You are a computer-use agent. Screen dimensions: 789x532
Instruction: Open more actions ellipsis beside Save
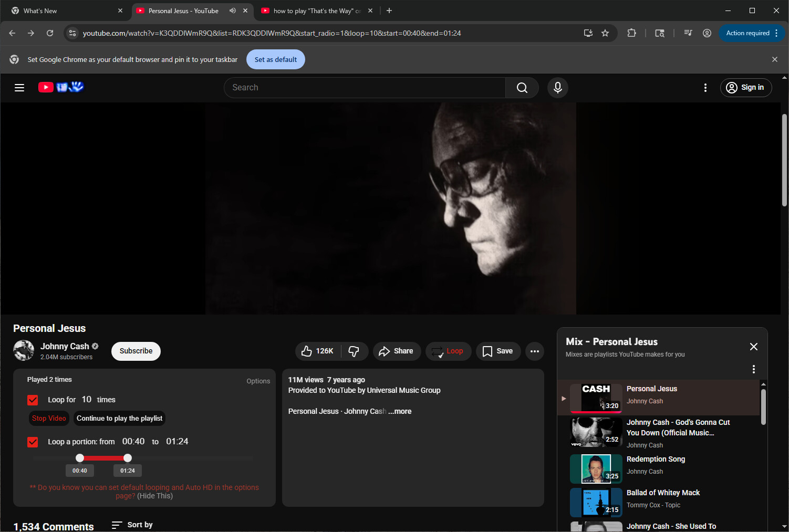click(535, 351)
